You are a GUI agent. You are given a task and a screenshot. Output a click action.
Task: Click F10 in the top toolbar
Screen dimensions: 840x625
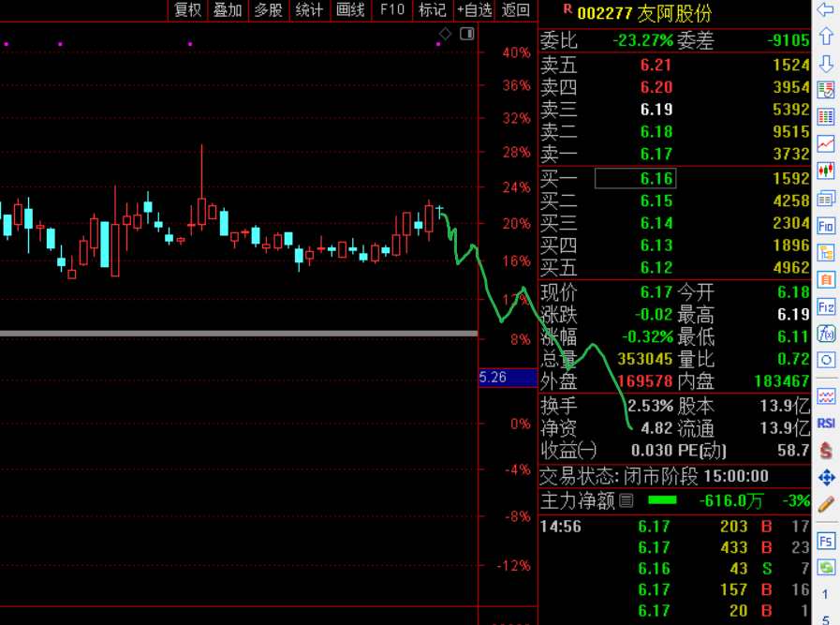(392, 9)
